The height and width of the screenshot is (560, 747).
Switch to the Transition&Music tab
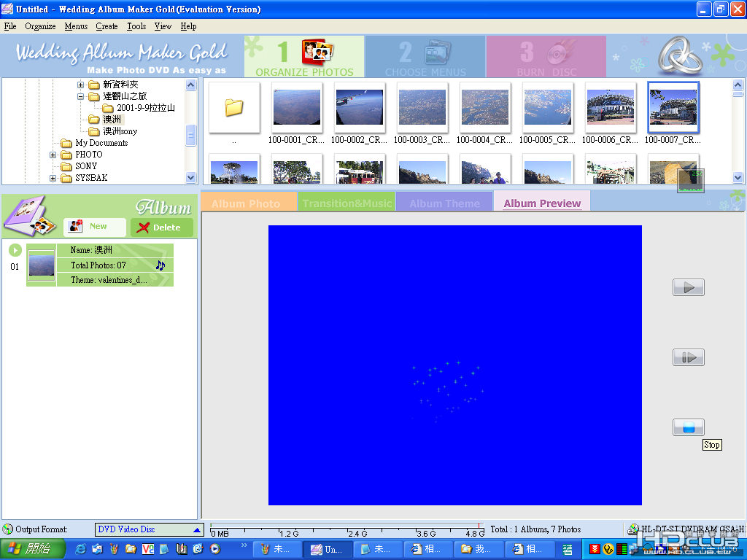(347, 202)
